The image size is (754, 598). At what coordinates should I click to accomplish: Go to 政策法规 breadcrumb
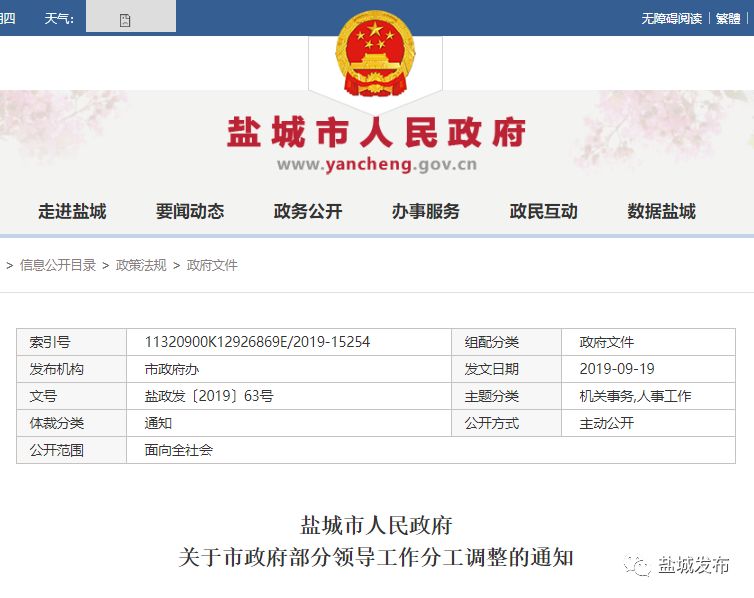pyautogui.click(x=141, y=265)
